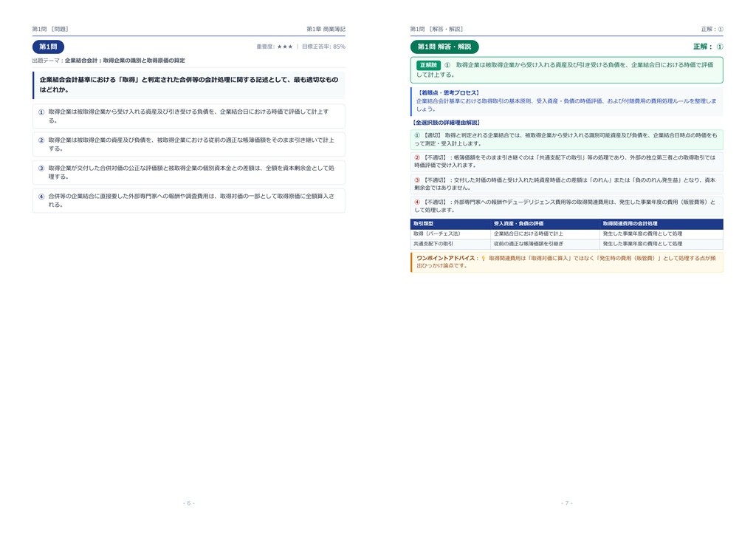
Task: Click the 'ワンポイントアドバイス' label
Action: pyautogui.click(x=446, y=258)
